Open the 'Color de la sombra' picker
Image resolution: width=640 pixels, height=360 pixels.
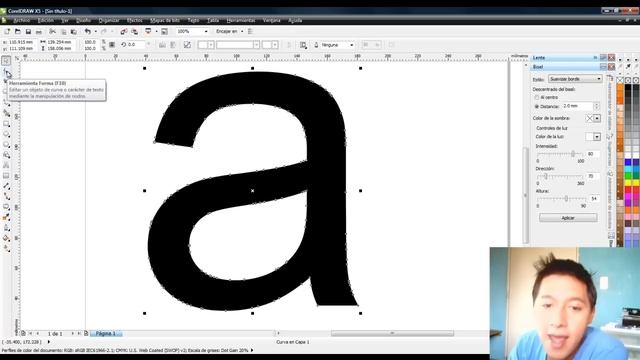[593, 118]
